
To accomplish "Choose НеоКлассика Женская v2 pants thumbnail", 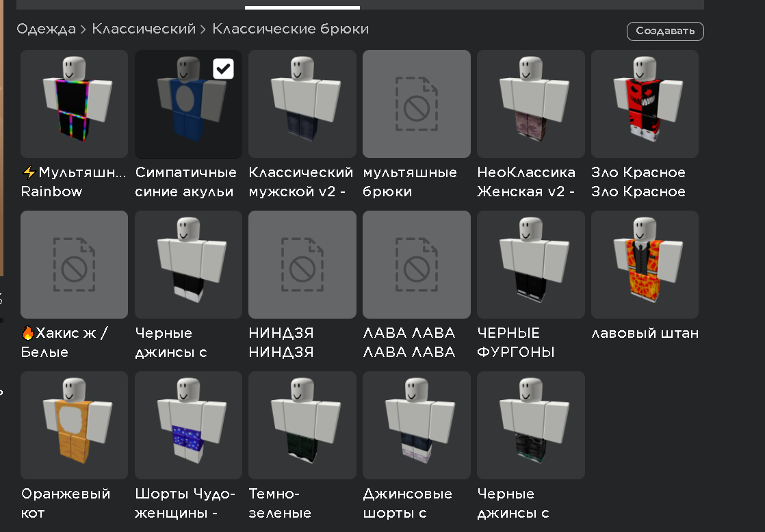I will coord(531,104).
